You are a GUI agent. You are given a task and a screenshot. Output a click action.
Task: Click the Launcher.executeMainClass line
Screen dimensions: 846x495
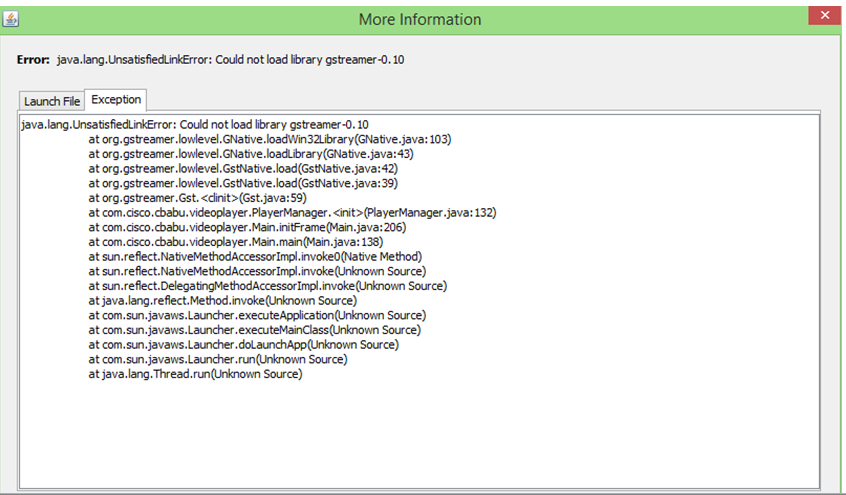pos(255,330)
